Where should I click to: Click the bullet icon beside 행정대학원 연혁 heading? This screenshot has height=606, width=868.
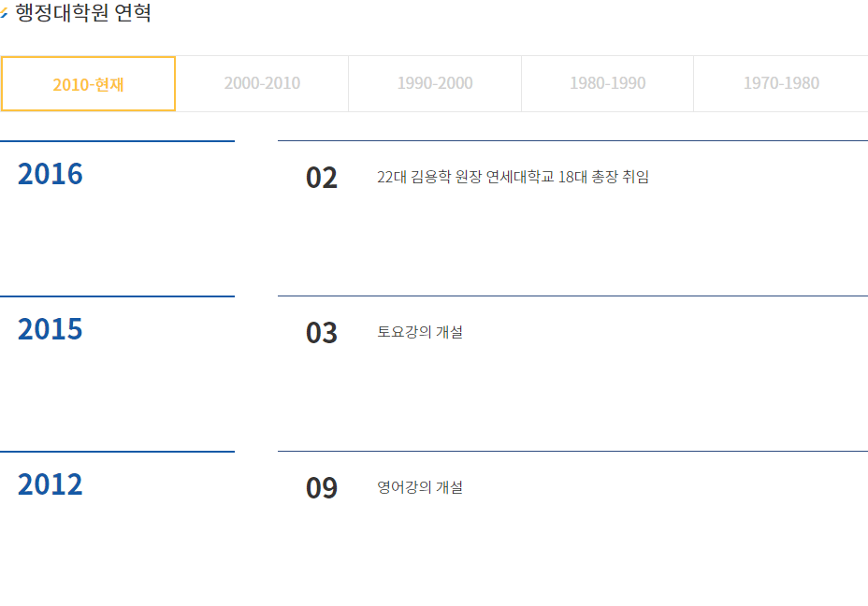point(4,14)
